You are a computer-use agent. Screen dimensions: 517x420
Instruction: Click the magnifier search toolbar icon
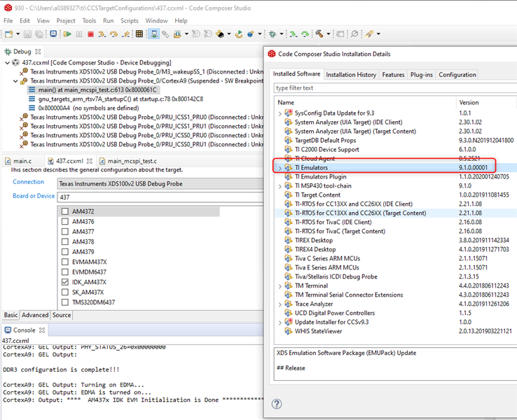tap(354, 34)
